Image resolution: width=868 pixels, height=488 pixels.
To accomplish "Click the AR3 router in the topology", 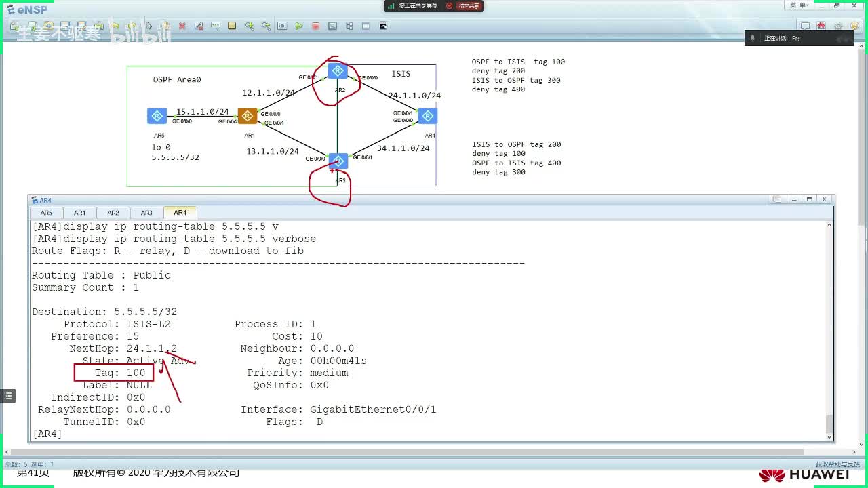I will coord(338,161).
